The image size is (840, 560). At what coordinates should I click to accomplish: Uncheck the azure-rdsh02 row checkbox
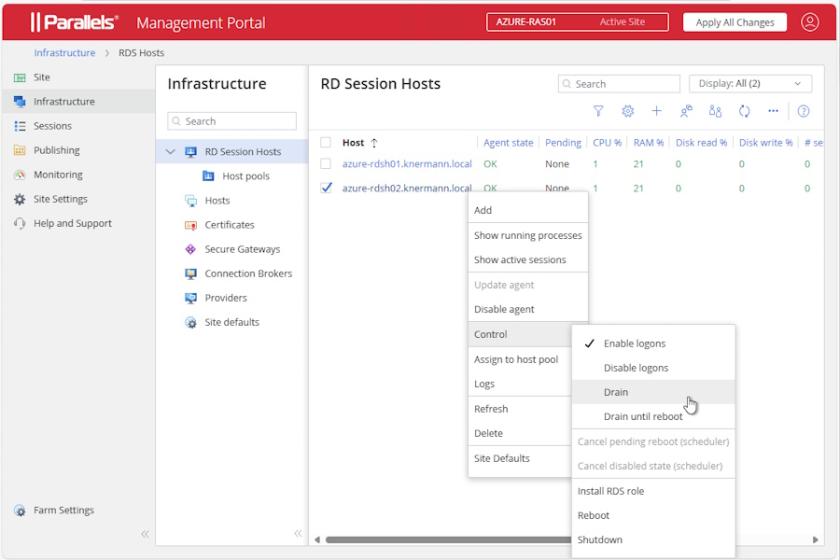(326, 188)
